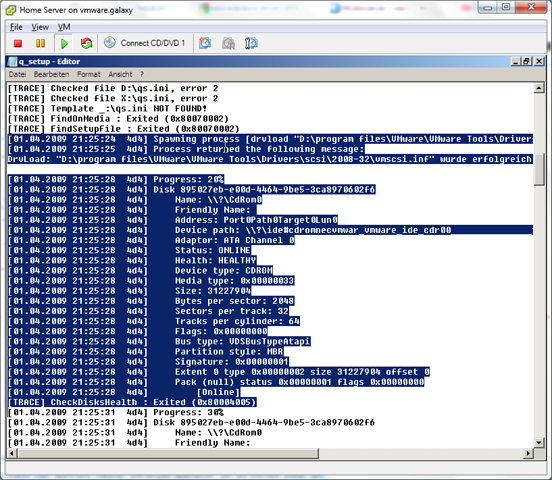Viewport: 552px width, 480px height.
Task: Click the red Power Off button
Action: (x=18, y=43)
